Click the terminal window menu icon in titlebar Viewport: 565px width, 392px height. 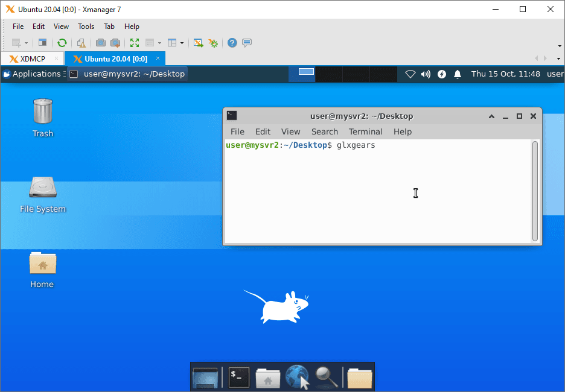(x=232, y=116)
